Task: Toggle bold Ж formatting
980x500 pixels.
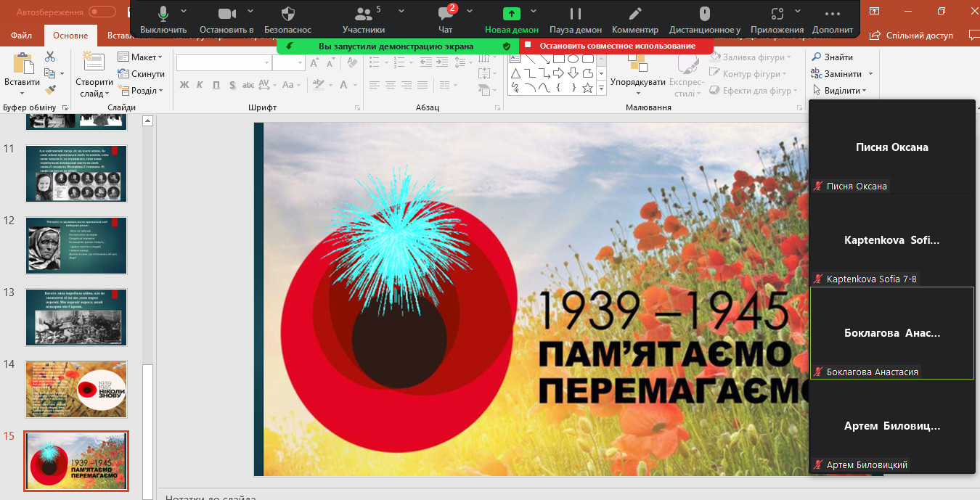Action: (184, 86)
